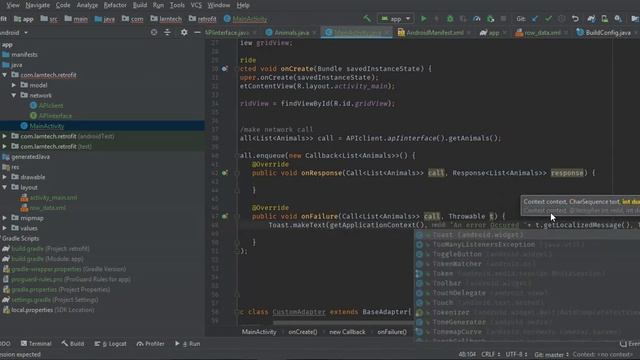Select APIclient in project tree

[51, 106]
